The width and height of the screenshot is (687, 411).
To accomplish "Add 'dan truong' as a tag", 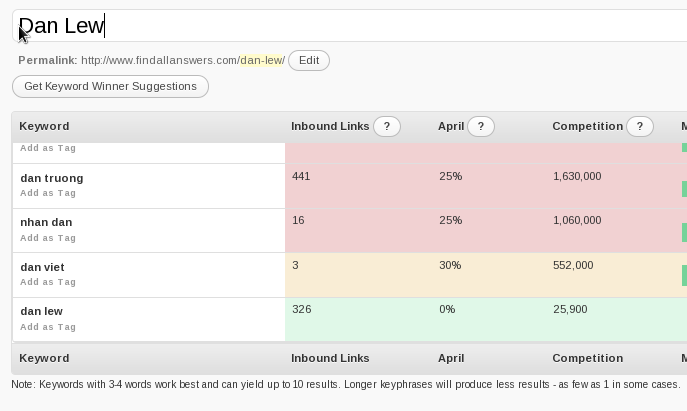I will 48,193.
